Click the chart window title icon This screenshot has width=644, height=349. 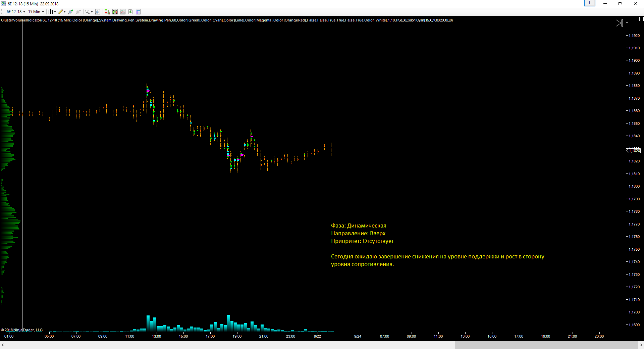[x=3, y=4]
